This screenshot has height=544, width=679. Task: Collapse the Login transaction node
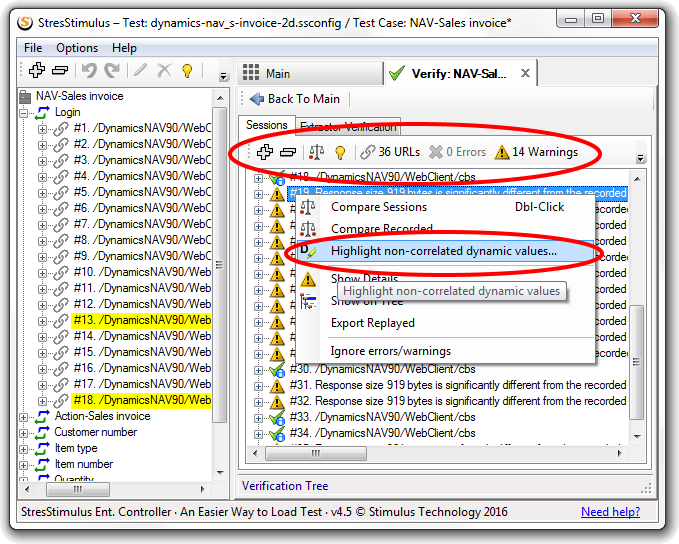tap(24, 113)
